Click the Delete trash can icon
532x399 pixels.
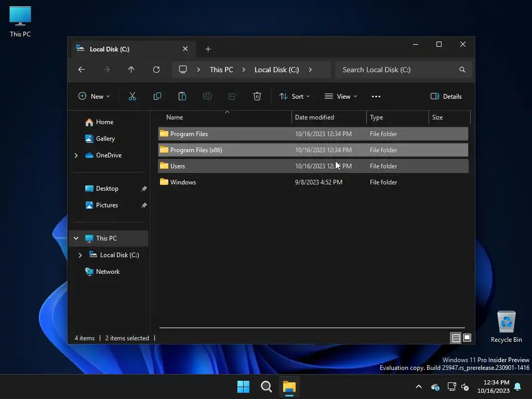click(x=257, y=96)
